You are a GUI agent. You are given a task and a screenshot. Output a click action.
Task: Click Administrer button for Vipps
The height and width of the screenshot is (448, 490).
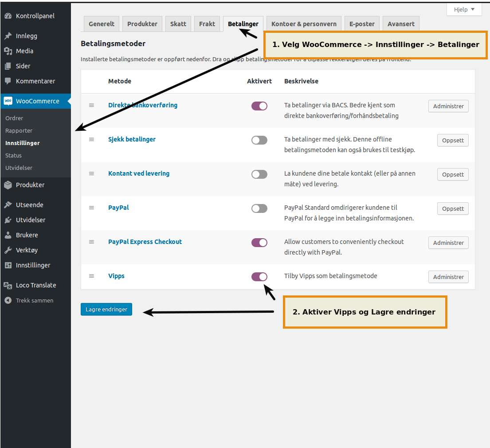pos(448,277)
